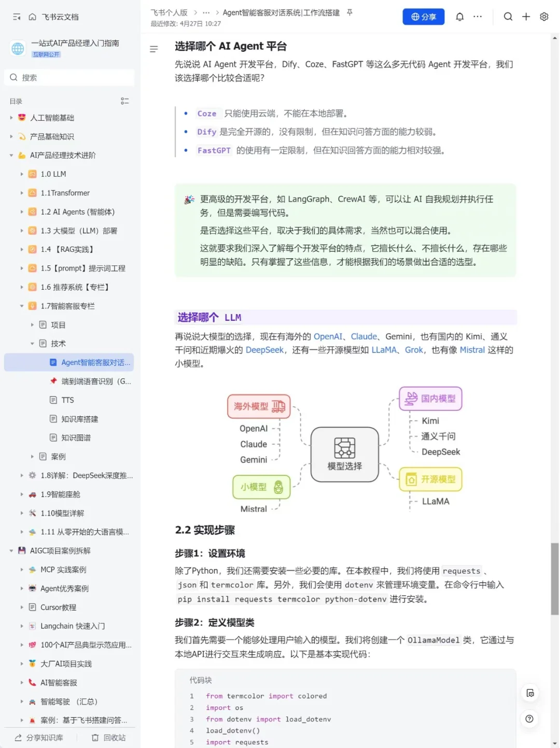Expand the 人工智能基础 tree node
The width and height of the screenshot is (560, 748).
11,118
